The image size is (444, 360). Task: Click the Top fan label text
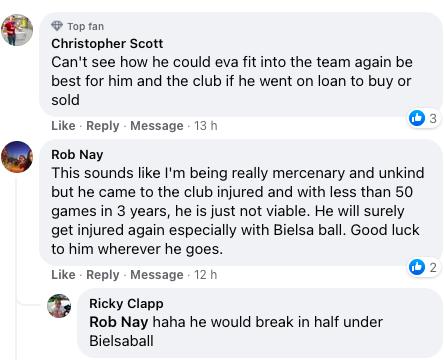pyautogui.click(x=86, y=26)
